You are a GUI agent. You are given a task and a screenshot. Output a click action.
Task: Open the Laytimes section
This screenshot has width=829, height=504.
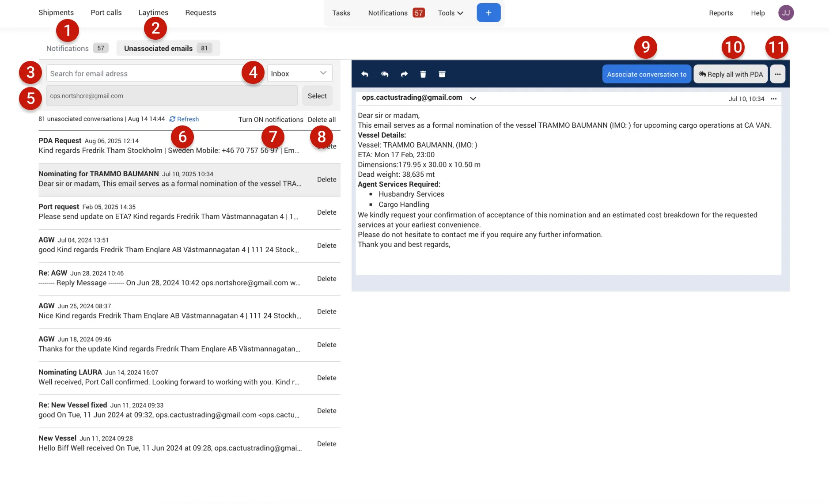(x=153, y=12)
